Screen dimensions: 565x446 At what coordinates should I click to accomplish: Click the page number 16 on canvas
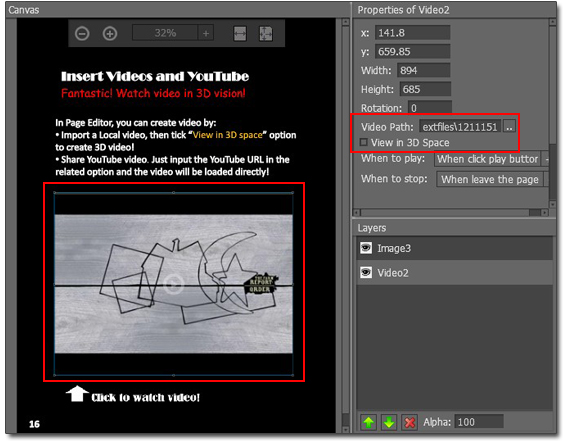pyautogui.click(x=34, y=424)
